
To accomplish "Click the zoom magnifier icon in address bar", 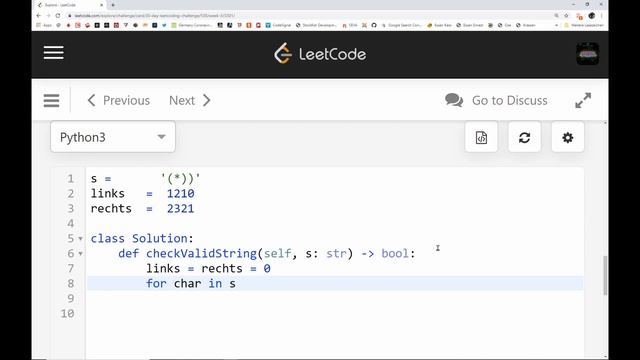I will tap(556, 16).
